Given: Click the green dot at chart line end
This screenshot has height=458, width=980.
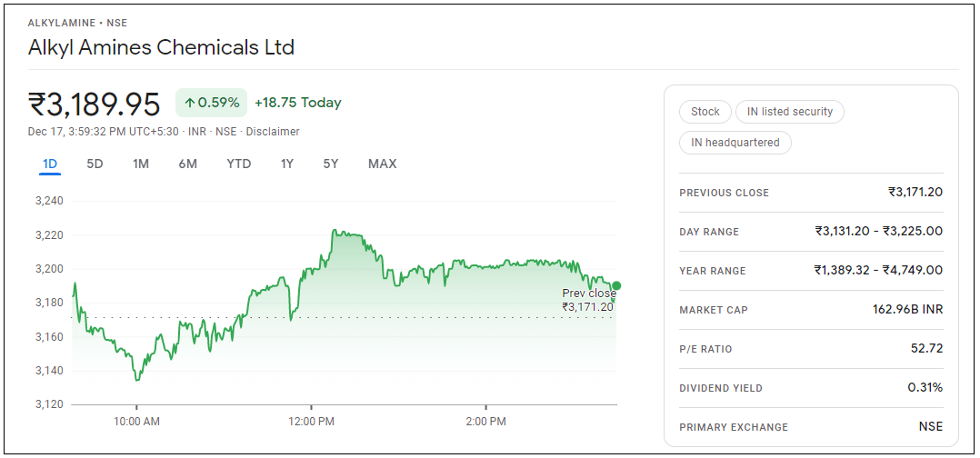Looking at the screenshot, I should 616,285.
